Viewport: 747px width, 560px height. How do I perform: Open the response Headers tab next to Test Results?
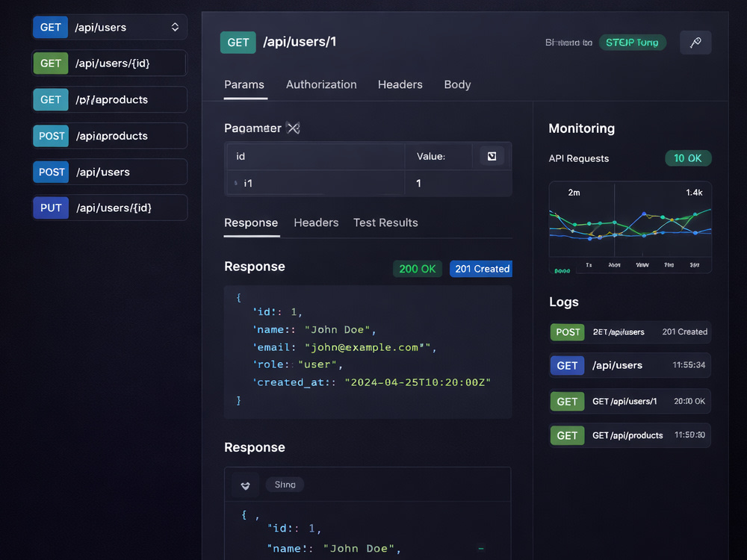tap(316, 223)
